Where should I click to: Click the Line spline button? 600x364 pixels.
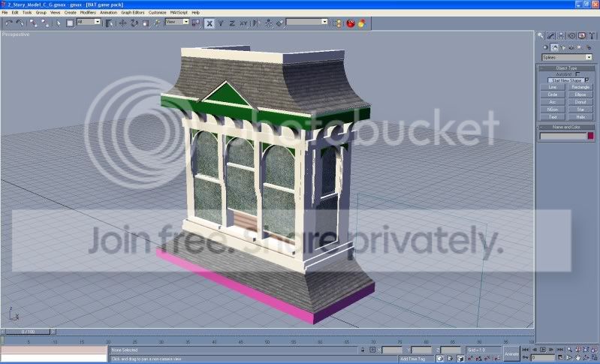click(553, 87)
